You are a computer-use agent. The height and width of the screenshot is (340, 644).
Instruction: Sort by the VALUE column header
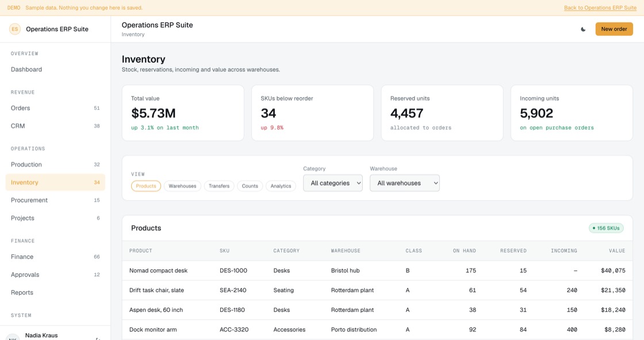pyautogui.click(x=617, y=251)
